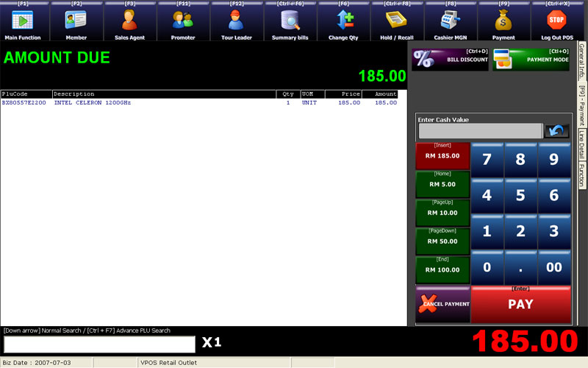
Task: Click the Log Out POS stop icon
Action: tap(556, 21)
